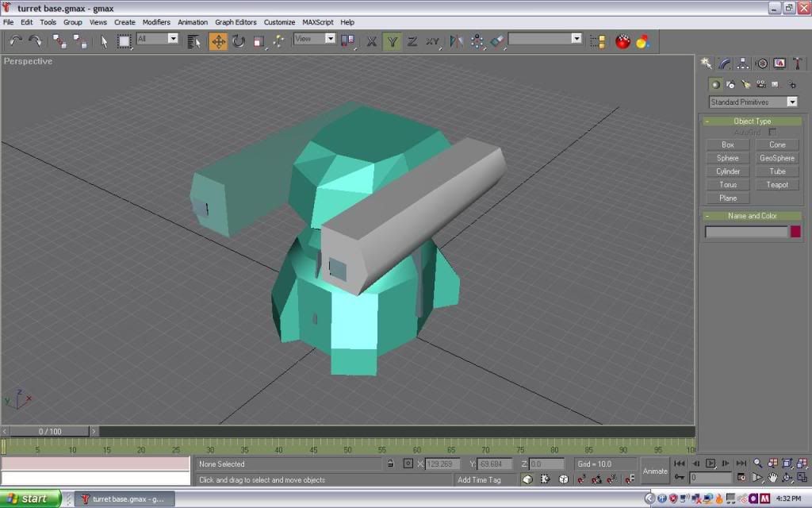The image size is (812, 508).
Task: Open the Material Editor red sphere icon
Action: pyautogui.click(x=623, y=41)
